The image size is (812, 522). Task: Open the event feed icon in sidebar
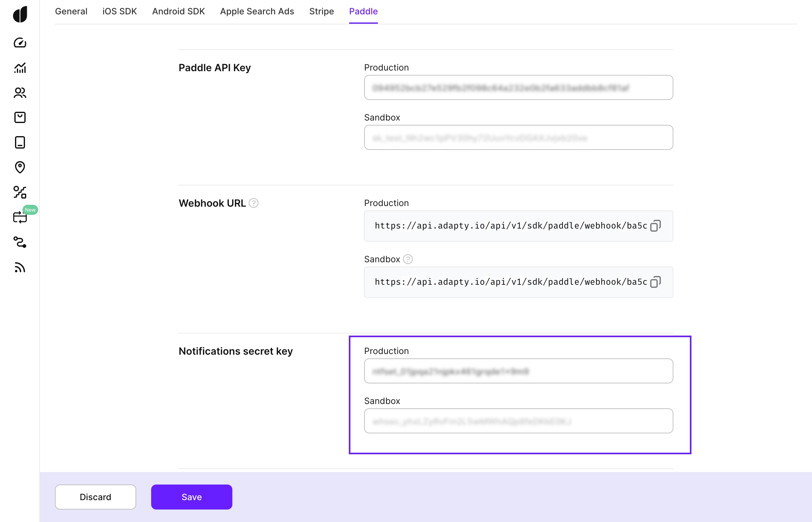point(20,267)
